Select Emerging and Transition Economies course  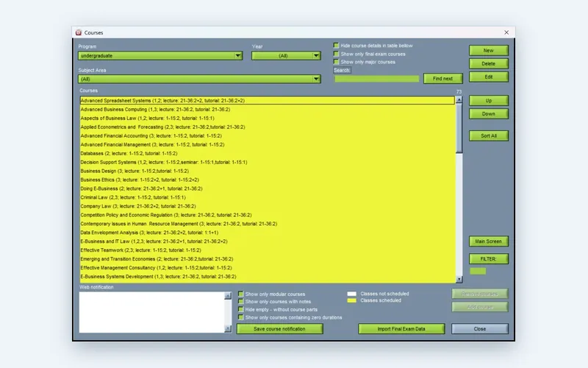point(268,259)
